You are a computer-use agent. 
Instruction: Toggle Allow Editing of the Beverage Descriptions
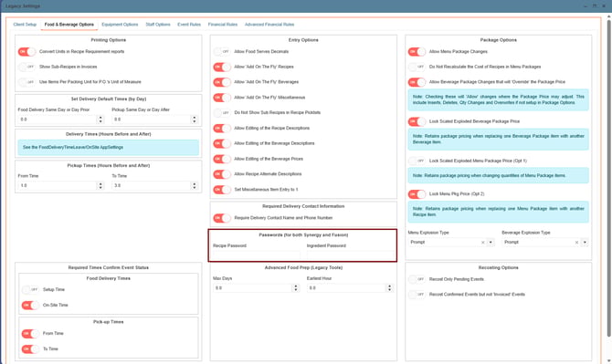pos(222,143)
